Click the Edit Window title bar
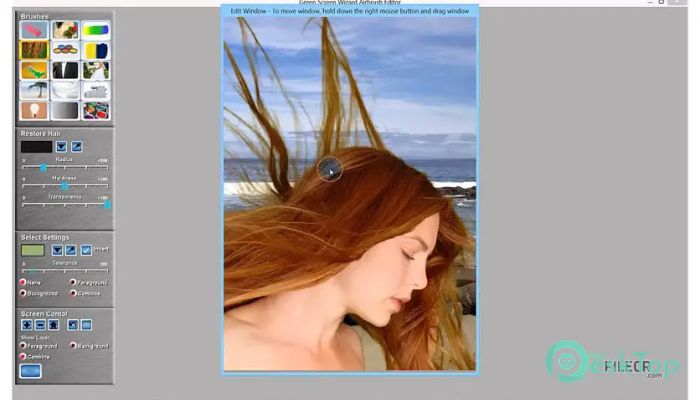Viewport: 700px width, 400px height. coord(350,11)
